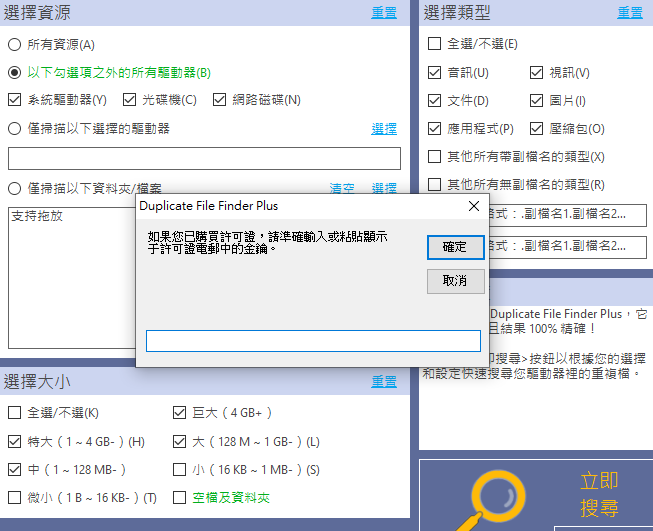This screenshot has width=653, height=531.
Task: Click 選擇 link beside 僅掃描以下選擇的驅動器
Action: coord(384,129)
